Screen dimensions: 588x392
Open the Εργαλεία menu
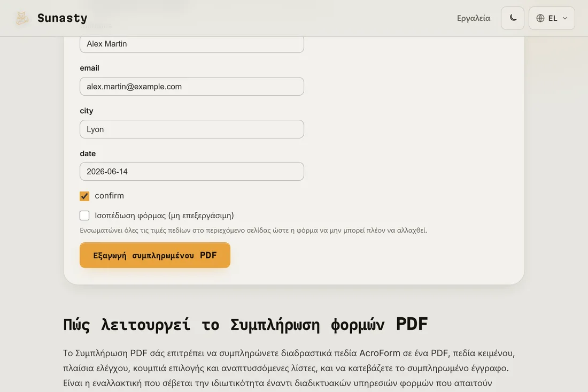pyautogui.click(x=473, y=18)
